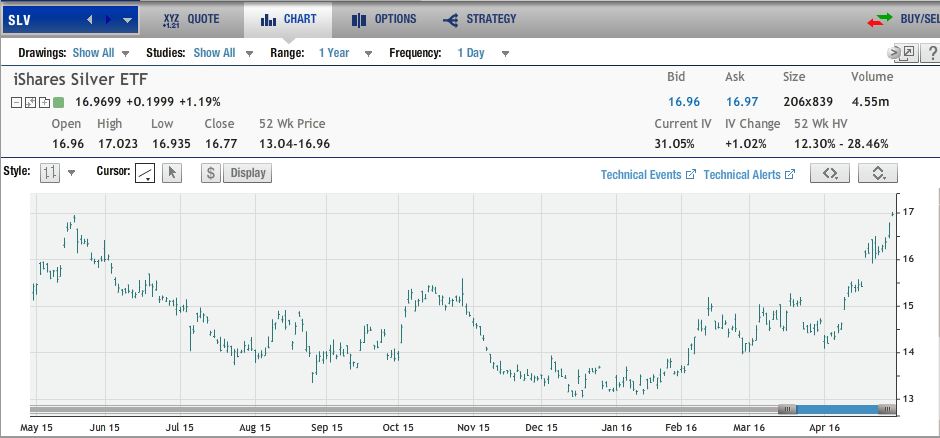Click the red-green Buy/Sell arrows icon

879,20
